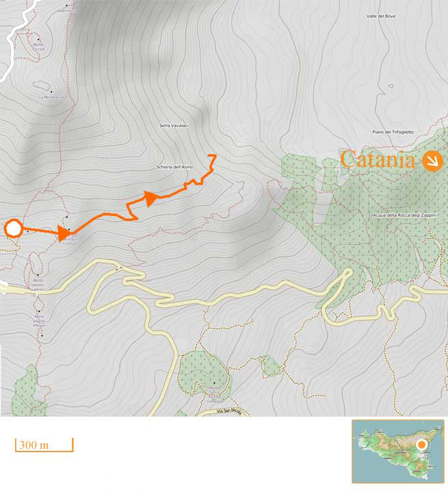Click the white circle start marker of the route
448x496 pixels.
coord(13,229)
